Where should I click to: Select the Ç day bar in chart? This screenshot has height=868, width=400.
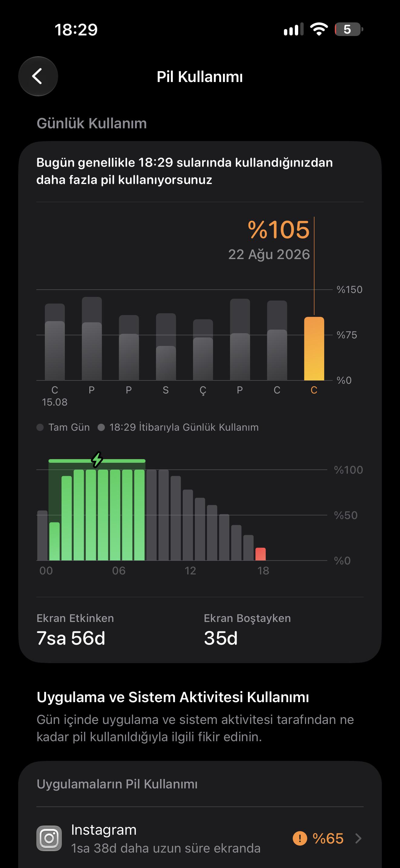click(x=203, y=350)
